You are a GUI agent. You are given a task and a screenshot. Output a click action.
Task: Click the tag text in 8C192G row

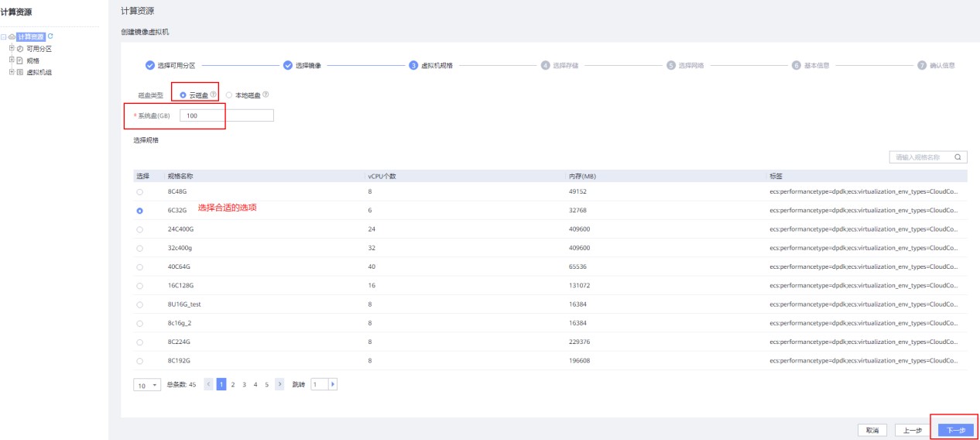coord(863,361)
